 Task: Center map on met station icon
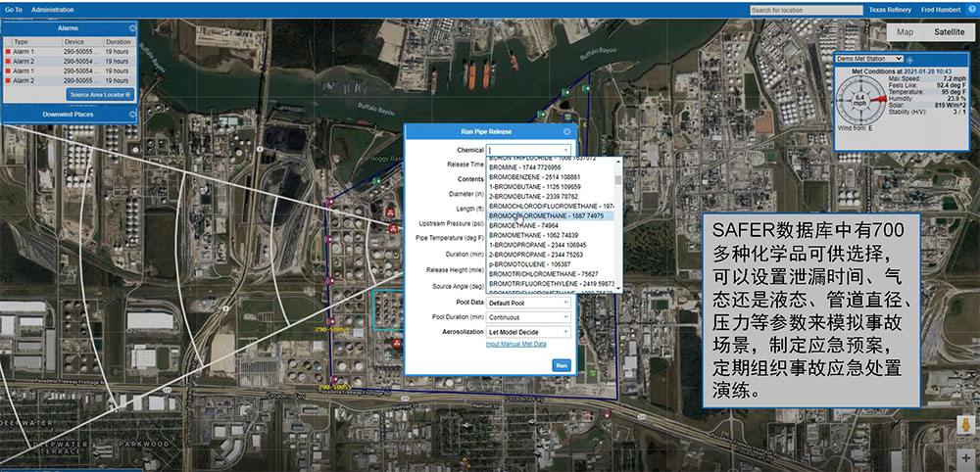[x=910, y=60]
